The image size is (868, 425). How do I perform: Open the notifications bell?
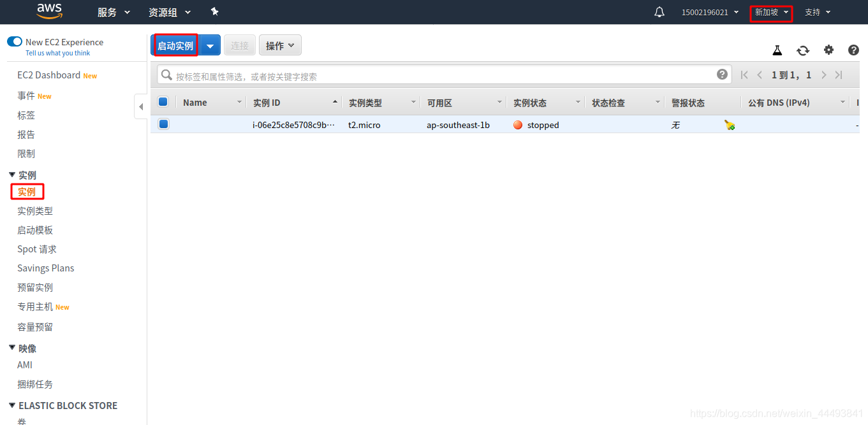tap(659, 12)
